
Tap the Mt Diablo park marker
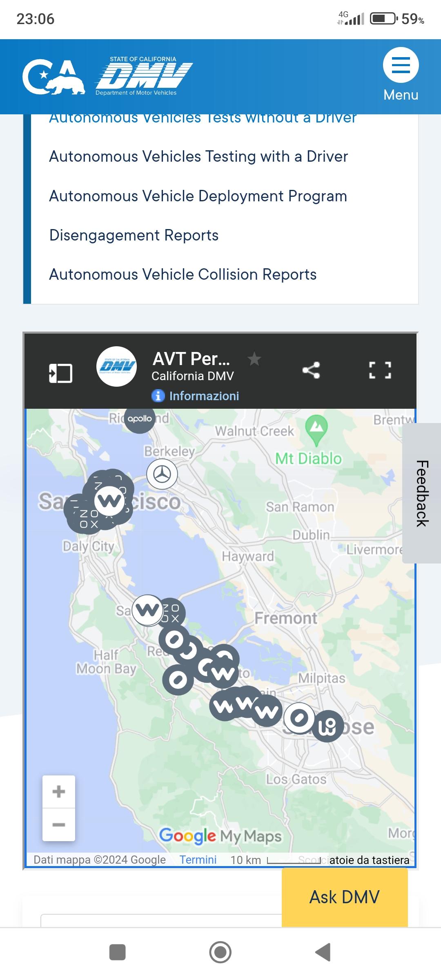[316, 428]
